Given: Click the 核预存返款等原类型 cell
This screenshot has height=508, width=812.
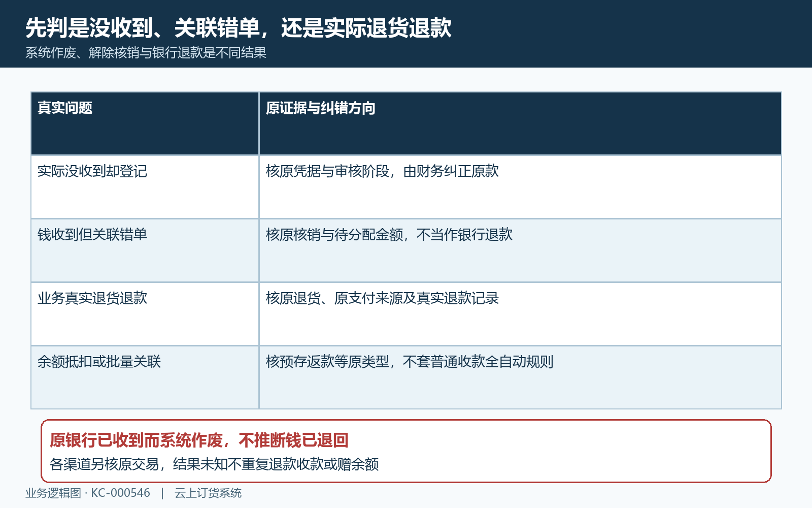Looking at the screenshot, I should point(520,377).
